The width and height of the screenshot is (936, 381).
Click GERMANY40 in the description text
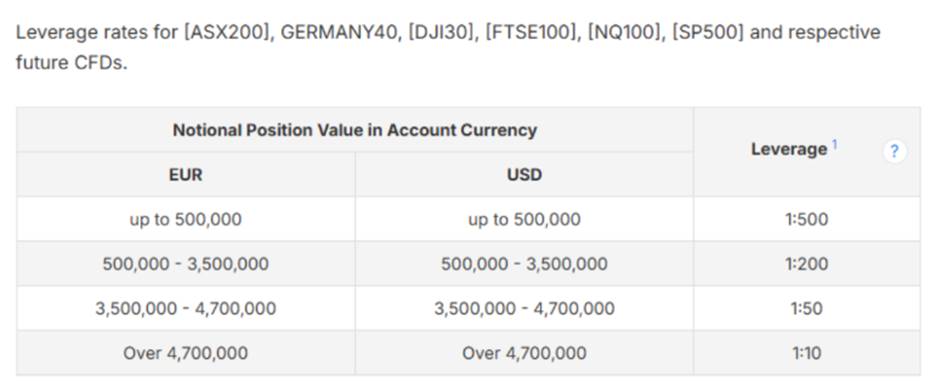click(339, 32)
